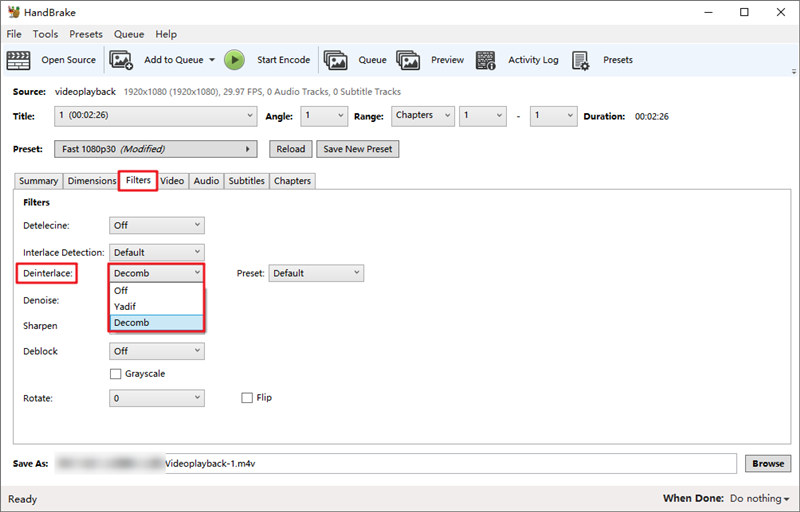Click the Open Source clapperboard icon
Image resolution: width=800 pixels, height=512 pixels.
tap(18, 60)
